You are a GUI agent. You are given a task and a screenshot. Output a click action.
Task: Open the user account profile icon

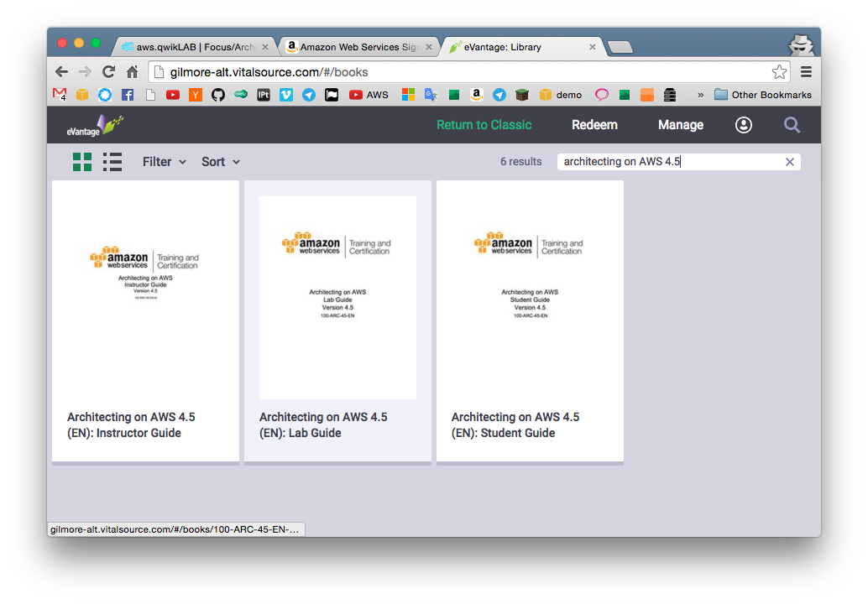(744, 125)
